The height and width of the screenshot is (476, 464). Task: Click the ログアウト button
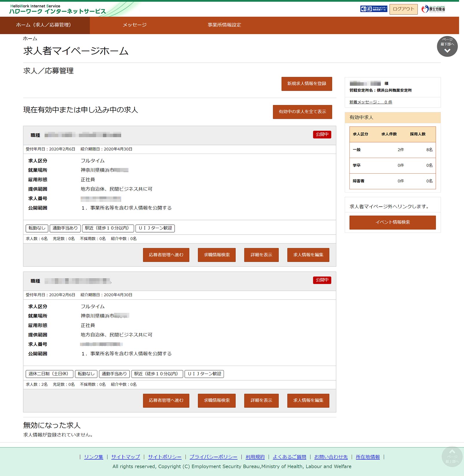[x=403, y=9]
